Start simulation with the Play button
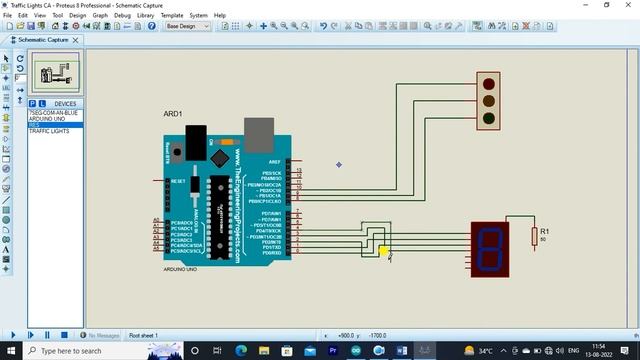Viewport: 640px width, 360px height. [x=13, y=335]
